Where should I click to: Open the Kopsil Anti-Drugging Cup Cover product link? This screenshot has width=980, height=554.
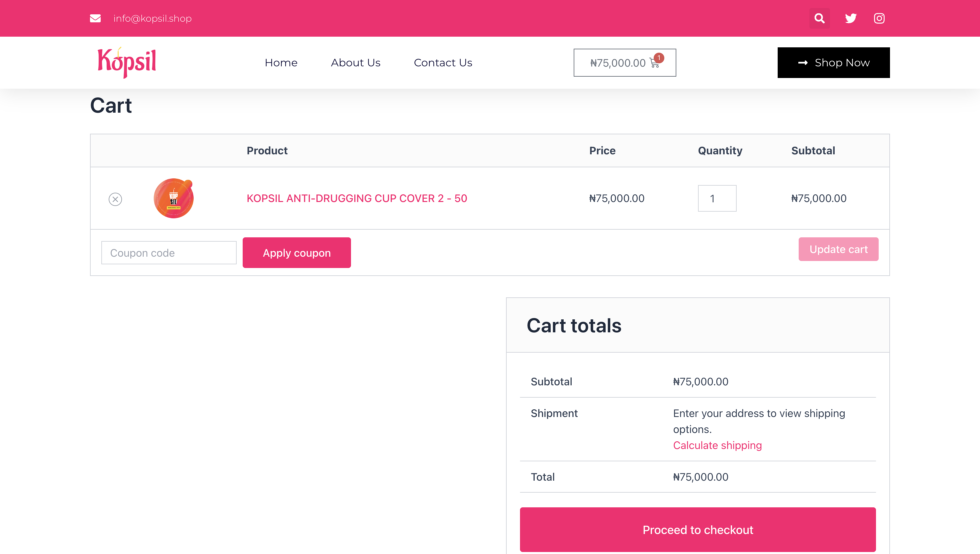click(356, 198)
